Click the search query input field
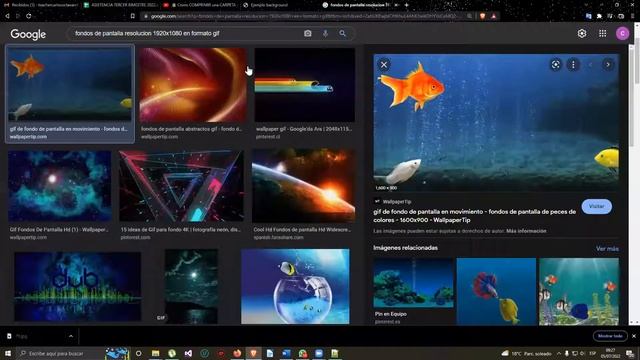The image size is (640, 360). point(186,33)
